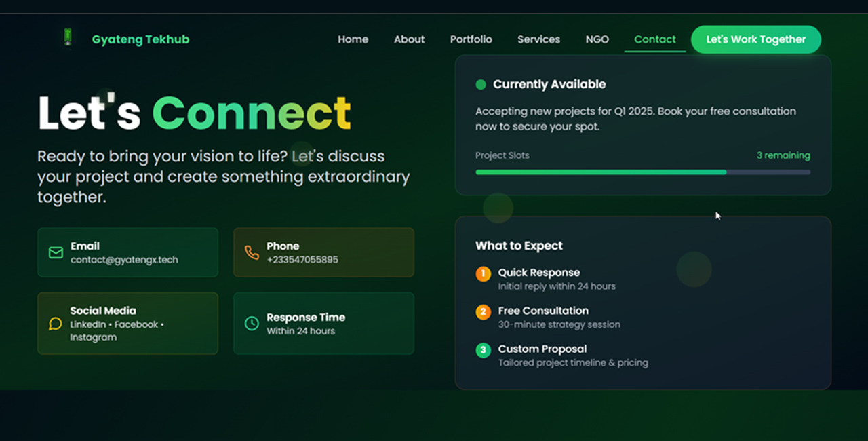Click the envelope icon in Email card
868x441 pixels.
tap(56, 252)
